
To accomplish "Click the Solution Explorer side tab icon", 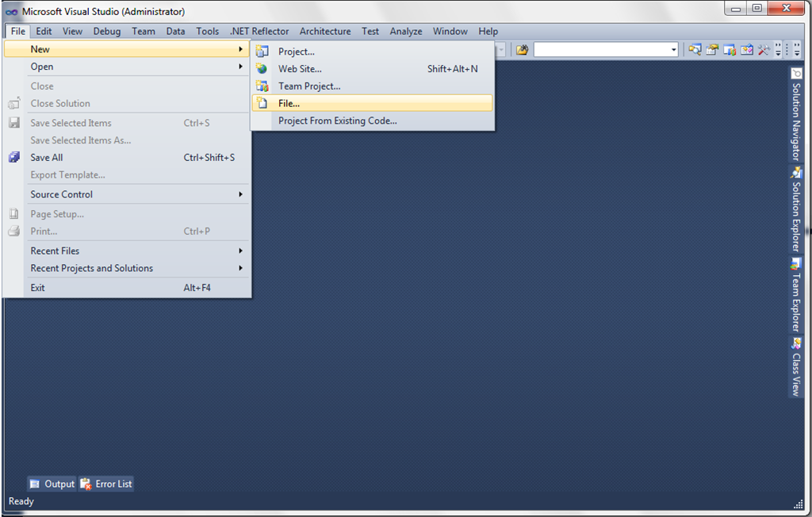I will click(x=796, y=172).
